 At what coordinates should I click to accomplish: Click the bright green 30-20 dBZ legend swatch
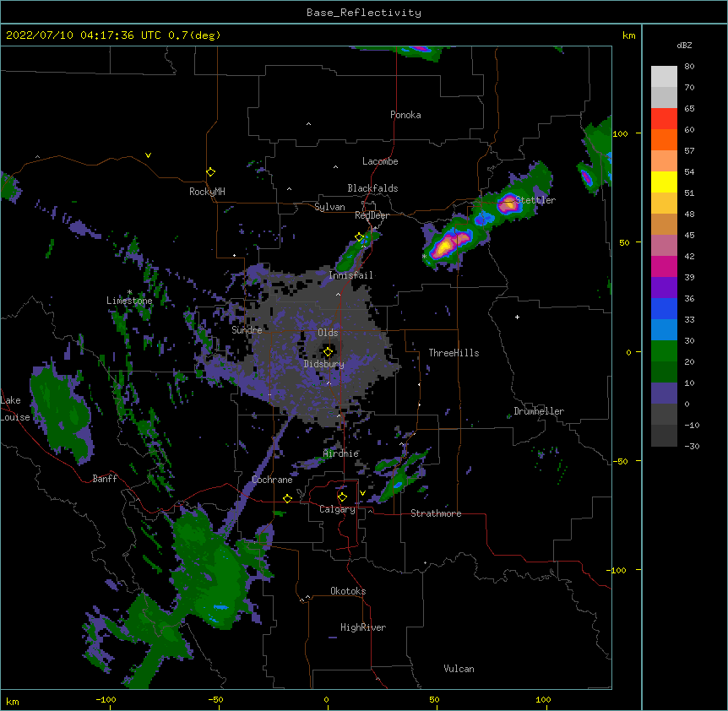(664, 351)
